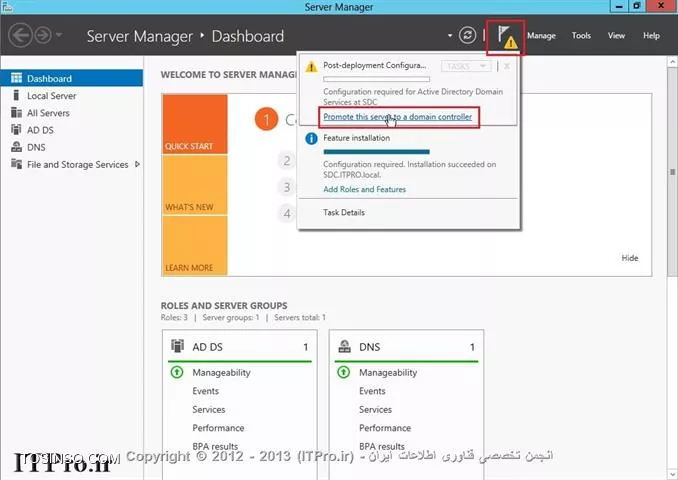Expand File and Storage Services arrow
Image resolution: width=678 pixels, height=480 pixels.
[138, 164]
